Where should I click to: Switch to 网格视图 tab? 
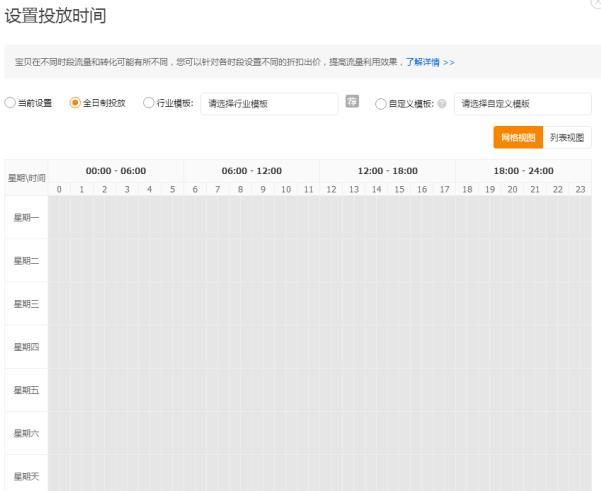tap(518, 137)
